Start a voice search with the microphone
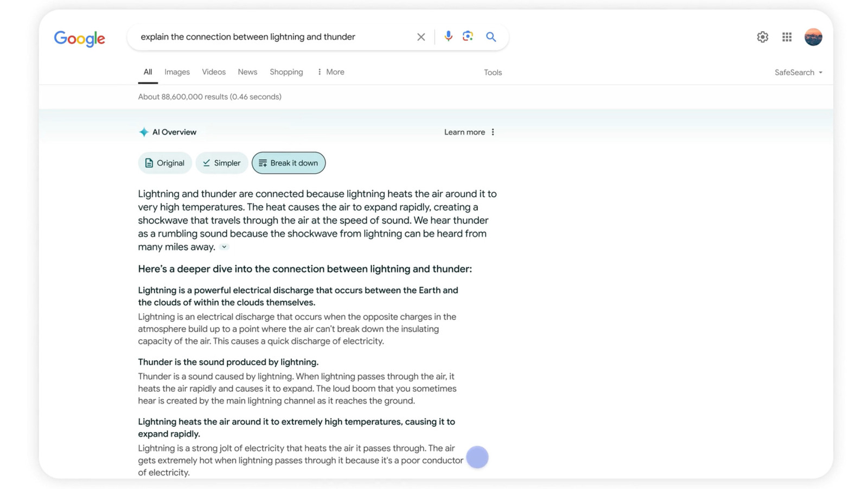Screen dimensions: 868x489 click(448, 36)
